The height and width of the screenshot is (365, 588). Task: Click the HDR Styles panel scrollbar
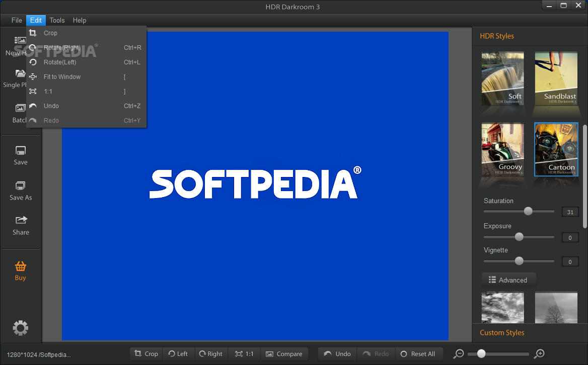coord(584,176)
